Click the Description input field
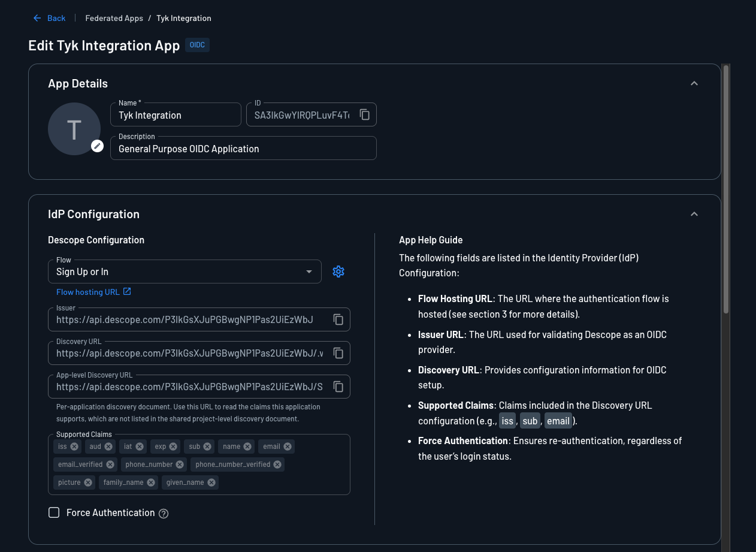Viewport: 756px width, 552px height. point(243,148)
